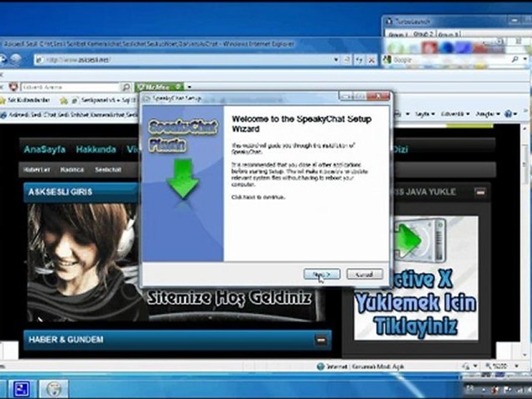
Task: Click the Internet Explorer back button
Action: coord(3,60)
